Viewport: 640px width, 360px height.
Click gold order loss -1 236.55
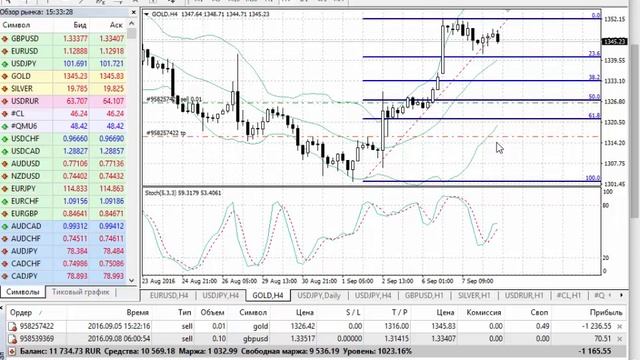coord(595,326)
